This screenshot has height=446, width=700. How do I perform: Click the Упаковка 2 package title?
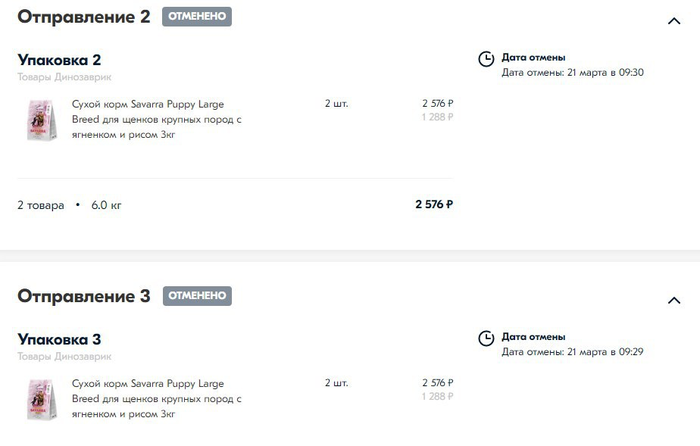(59, 60)
